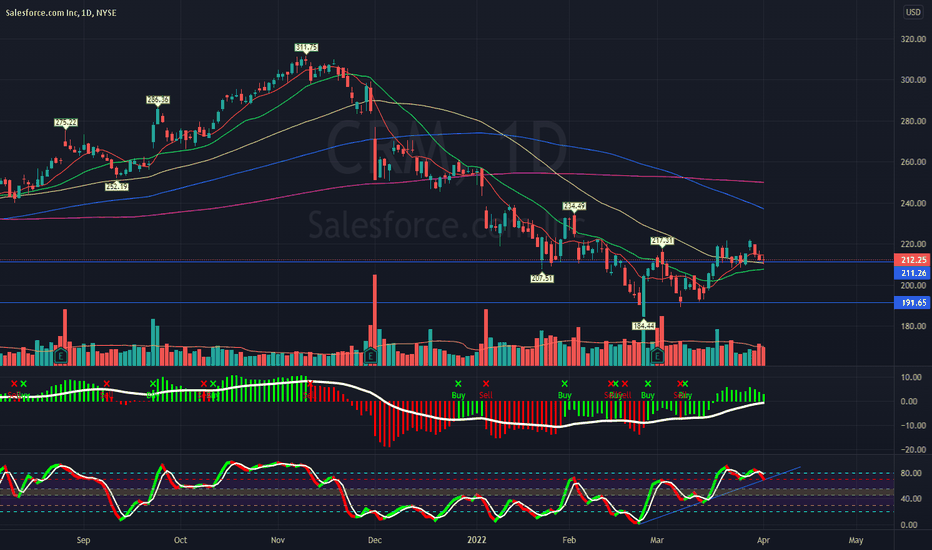The height and width of the screenshot is (550, 932).
Task: Click the 300.00 price axis value
Action: pos(914,80)
